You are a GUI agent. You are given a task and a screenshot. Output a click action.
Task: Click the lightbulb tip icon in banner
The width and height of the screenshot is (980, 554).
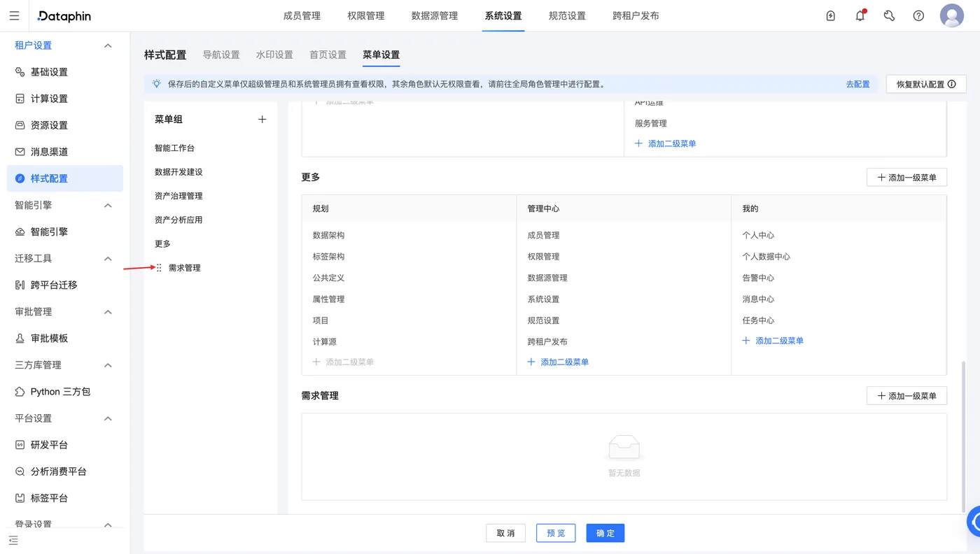(157, 84)
